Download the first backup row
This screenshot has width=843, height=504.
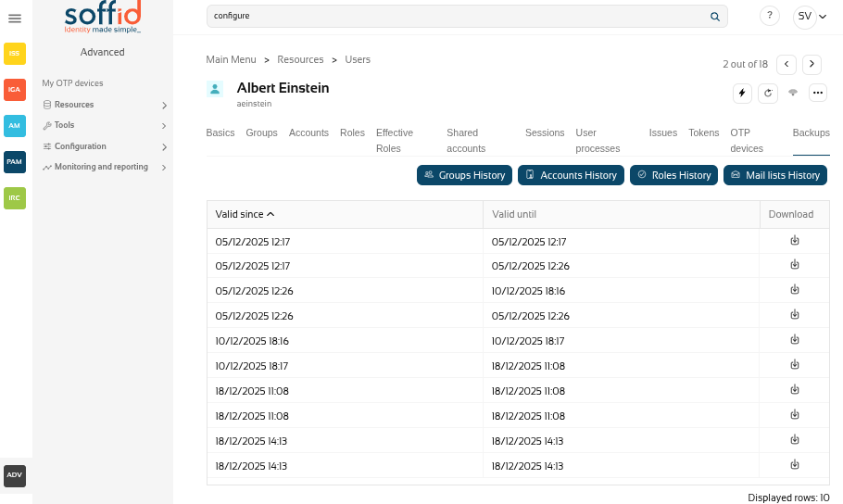coord(794,241)
